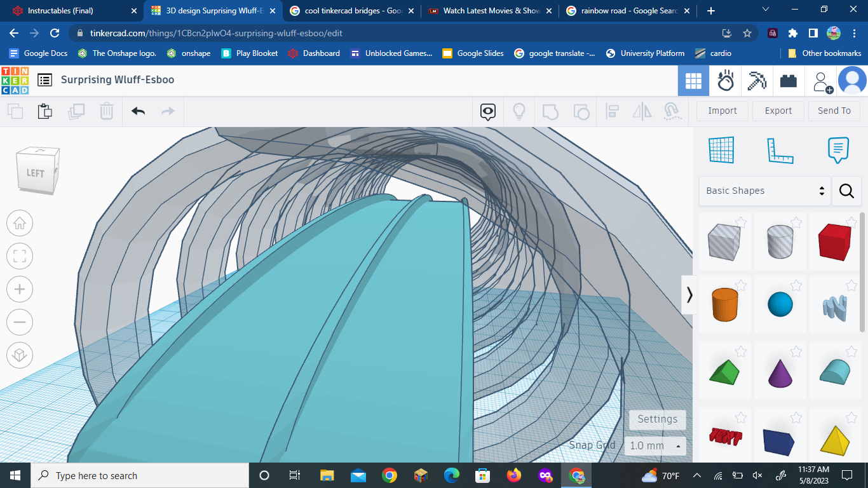Select the blue sphere shape thumbnail

coord(780,304)
